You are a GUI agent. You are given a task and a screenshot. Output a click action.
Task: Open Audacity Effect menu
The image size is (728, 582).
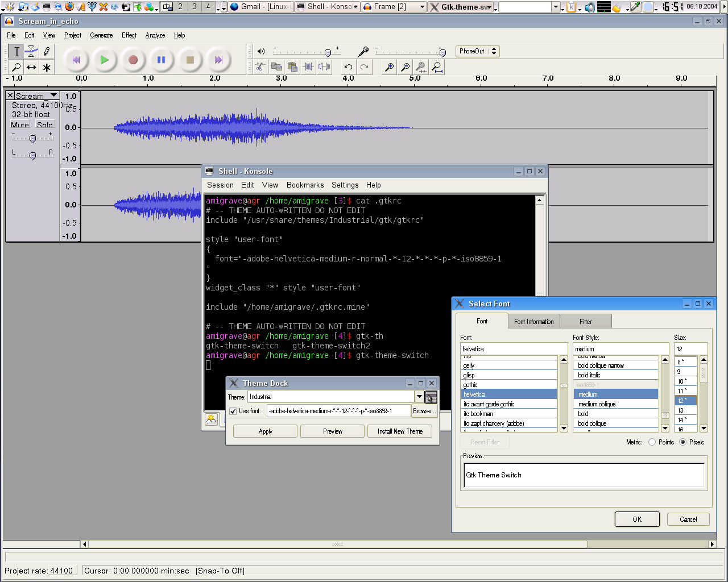pyautogui.click(x=129, y=35)
